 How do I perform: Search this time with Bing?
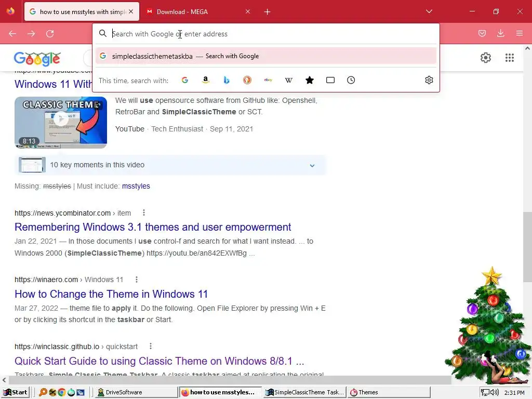coord(227,80)
